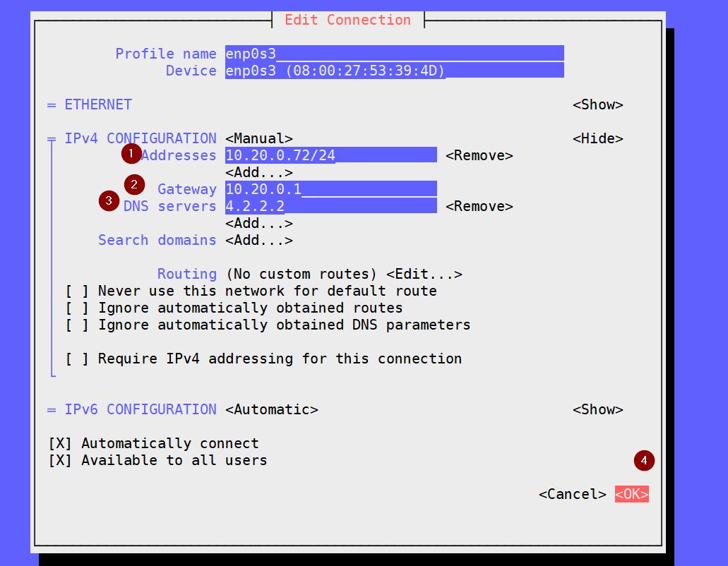Image resolution: width=728 pixels, height=566 pixels.
Task: Enable Ignore automatically obtained routes
Action: (x=77, y=308)
